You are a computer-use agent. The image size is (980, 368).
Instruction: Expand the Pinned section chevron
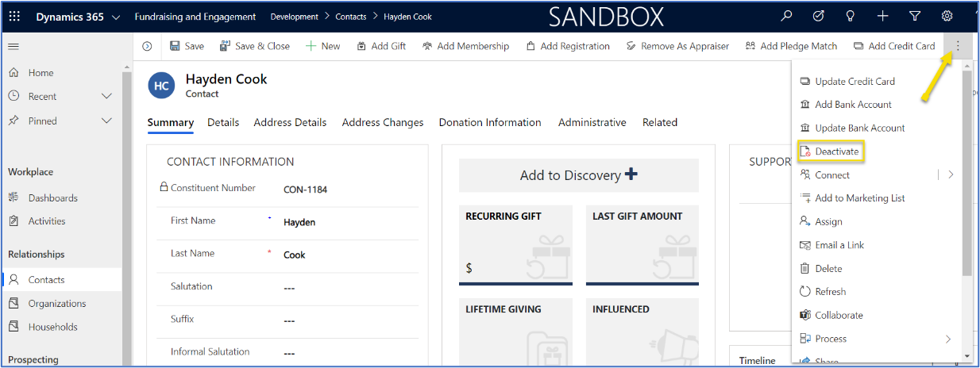(x=107, y=121)
